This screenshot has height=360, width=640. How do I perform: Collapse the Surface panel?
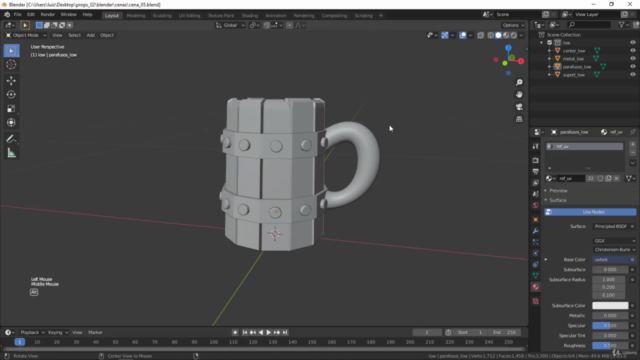pyautogui.click(x=558, y=200)
